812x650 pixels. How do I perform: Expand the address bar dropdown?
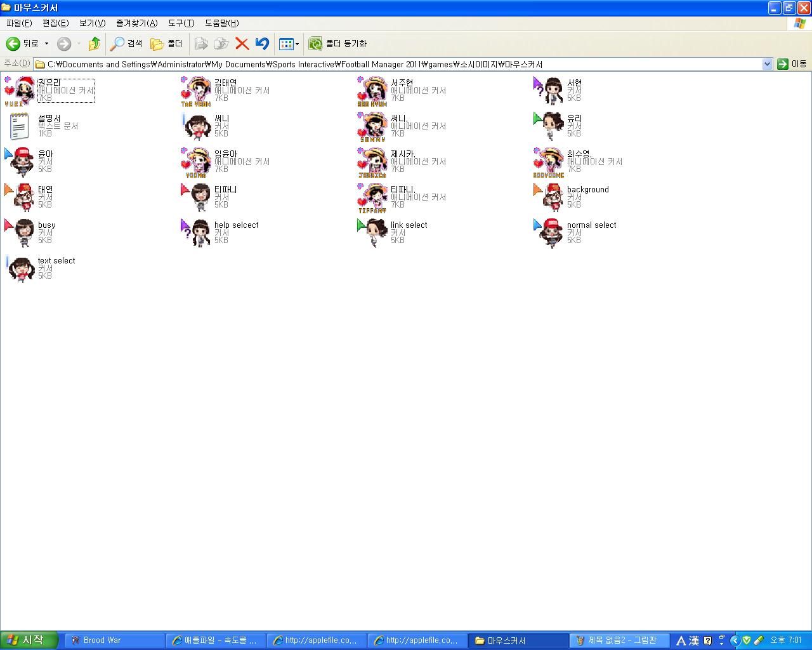tap(767, 64)
